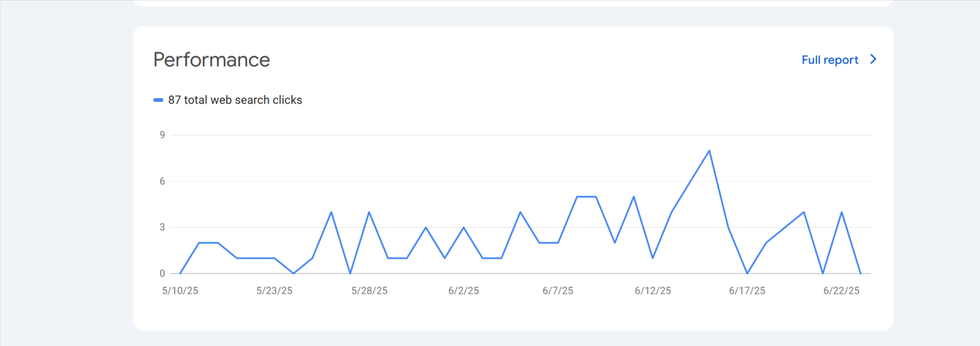Click the y-axis label 9
The image size is (980, 346).
point(162,135)
